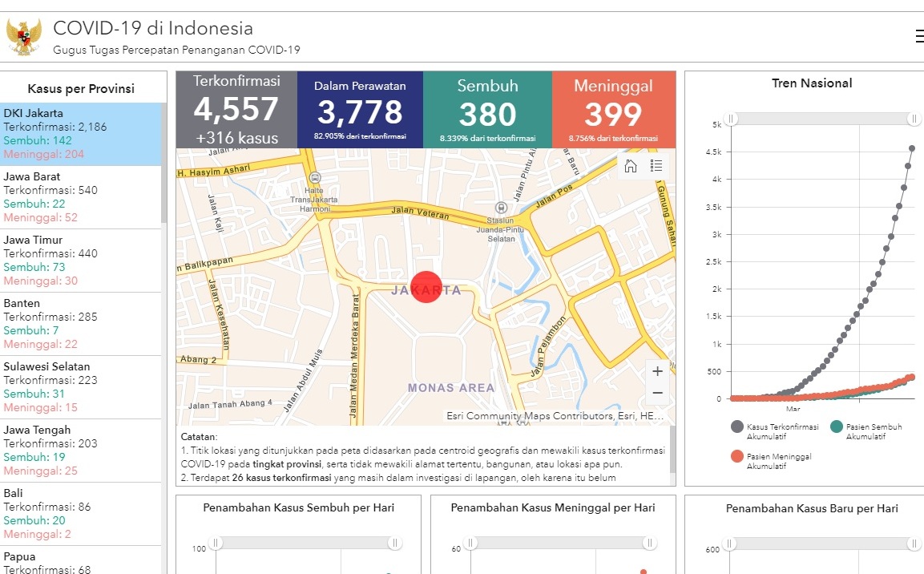The width and height of the screenshot is (924, 574).
Task: Reset the map extent using the home icon
Action: pos(631,165)
